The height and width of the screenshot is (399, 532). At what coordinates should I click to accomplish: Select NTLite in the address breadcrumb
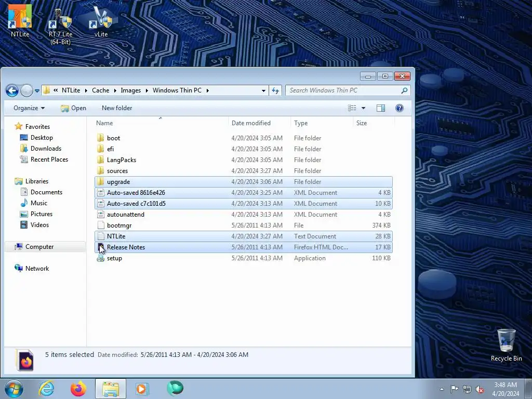(x=71, y=90)
